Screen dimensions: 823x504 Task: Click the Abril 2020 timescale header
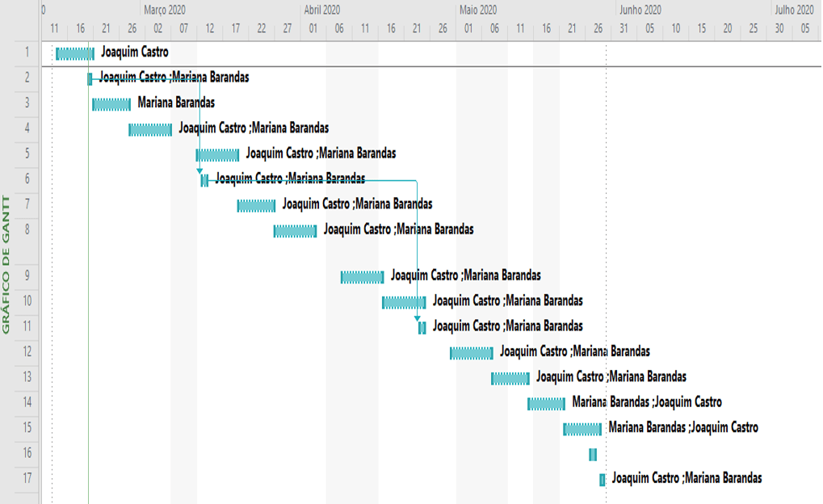[x=321, y=10]
